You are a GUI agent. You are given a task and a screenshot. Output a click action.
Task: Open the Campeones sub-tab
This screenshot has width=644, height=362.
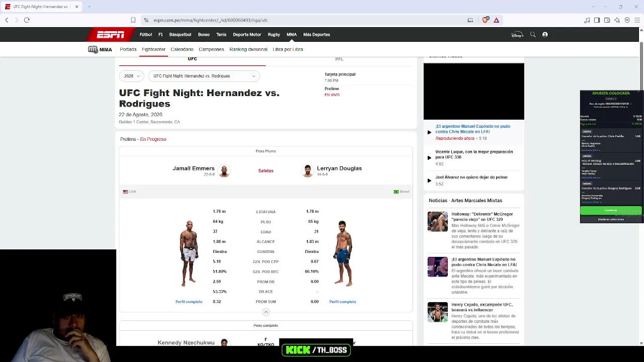click(211, 49)
